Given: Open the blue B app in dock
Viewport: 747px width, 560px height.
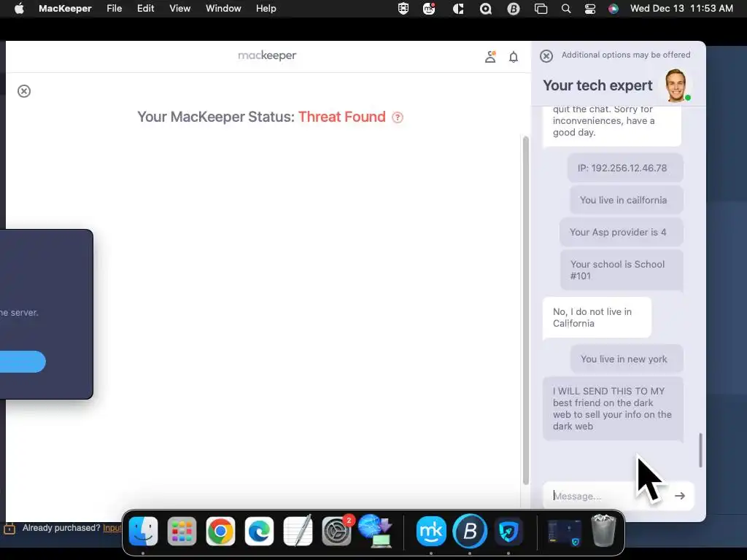Looking at the screenshot, I should click(470, 531).
